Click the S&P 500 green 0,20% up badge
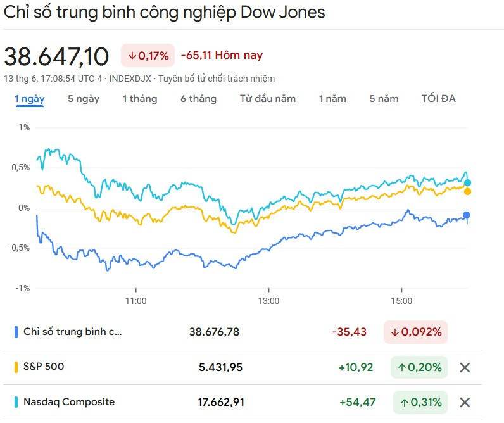Screen dimensions: 504x423 420,367
